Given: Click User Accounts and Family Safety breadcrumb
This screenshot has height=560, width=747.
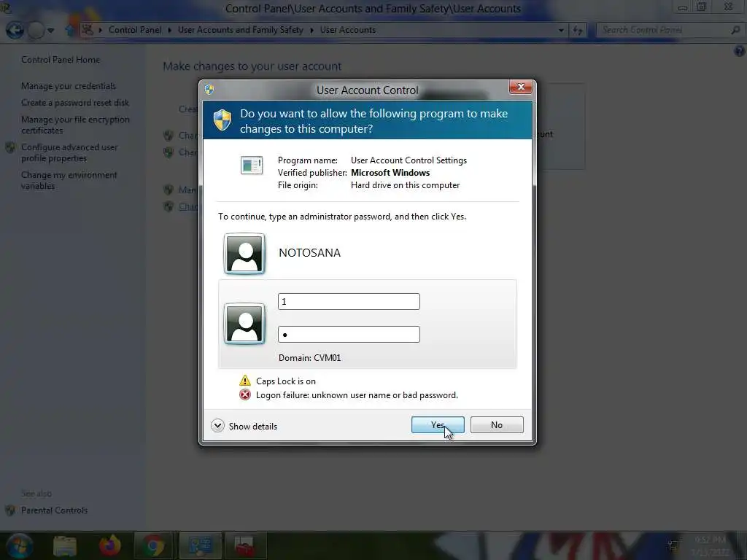Looking at the screenshot, I should click(x=241, y=30).
